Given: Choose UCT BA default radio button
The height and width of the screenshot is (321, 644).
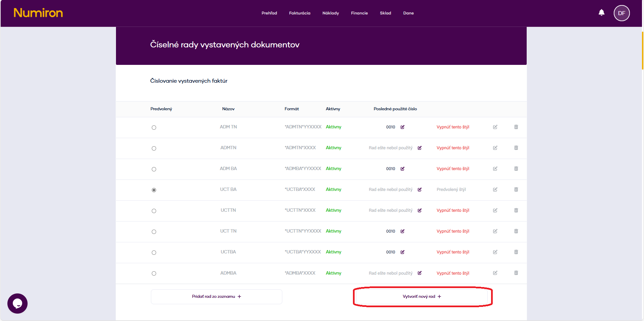Looking at the screenshot, I should click(x=154, y=190).
